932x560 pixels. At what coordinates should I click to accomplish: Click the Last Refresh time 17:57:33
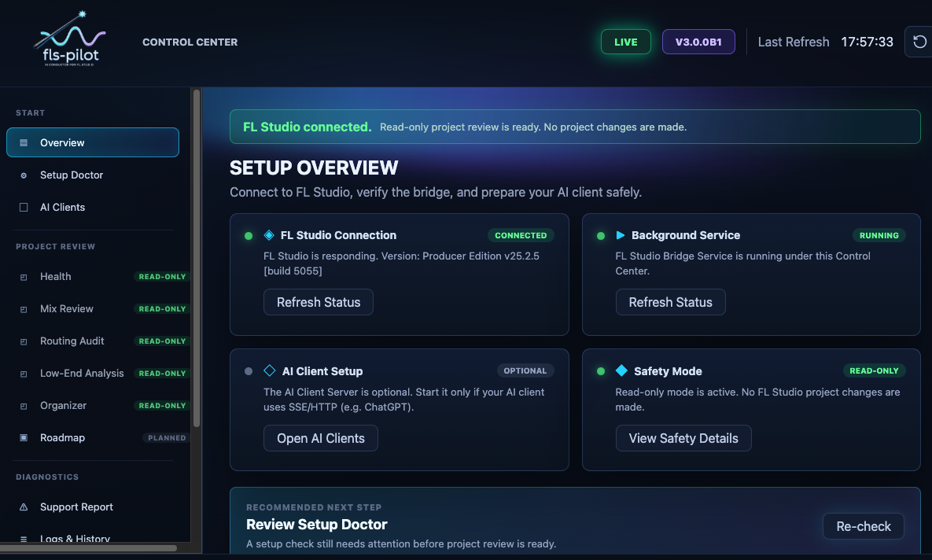[x=868, y=42]
